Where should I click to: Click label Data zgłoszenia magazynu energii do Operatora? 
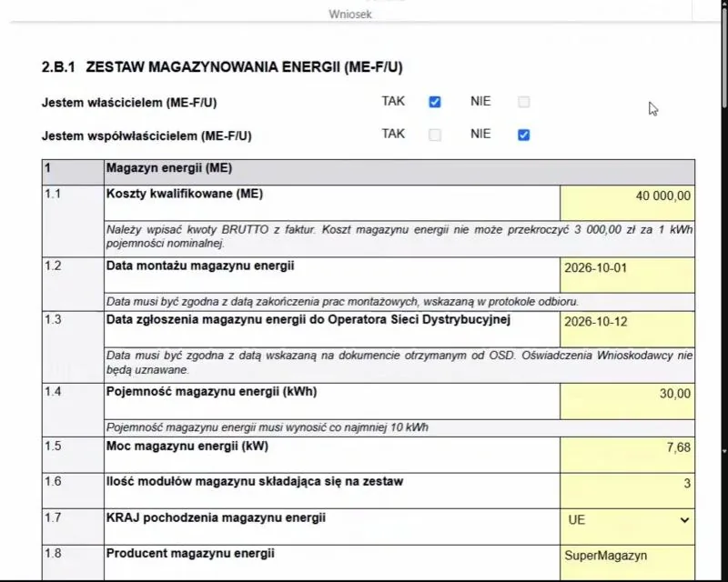[x=308, y=319]
